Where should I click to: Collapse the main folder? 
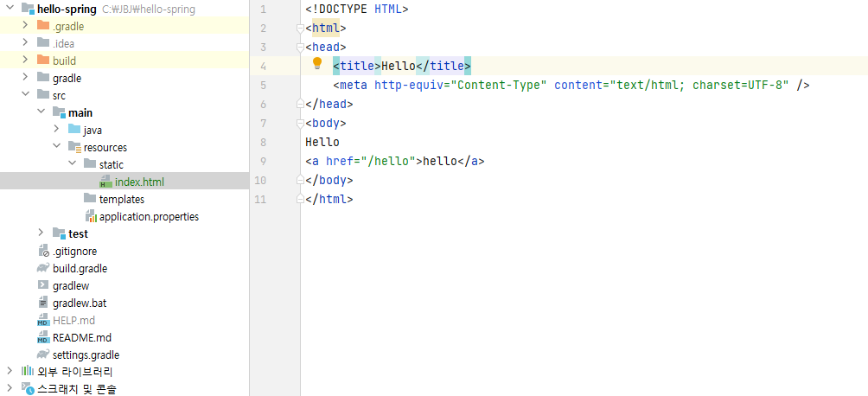(41, 112)
